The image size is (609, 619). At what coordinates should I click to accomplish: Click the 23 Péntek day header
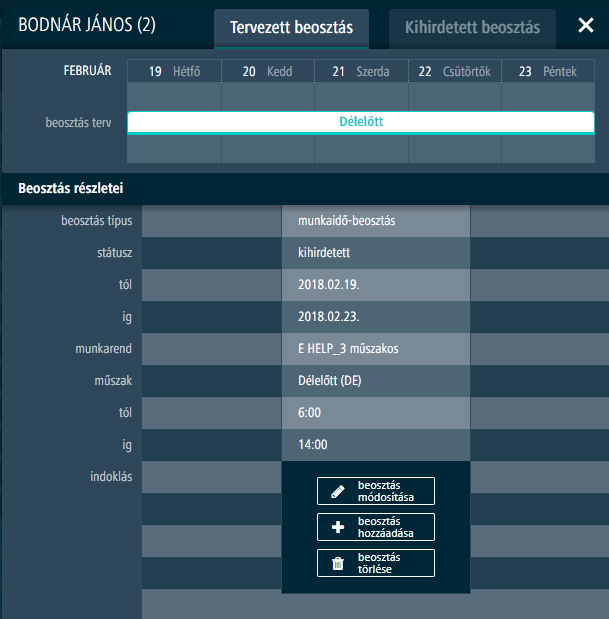pos(548,71)
